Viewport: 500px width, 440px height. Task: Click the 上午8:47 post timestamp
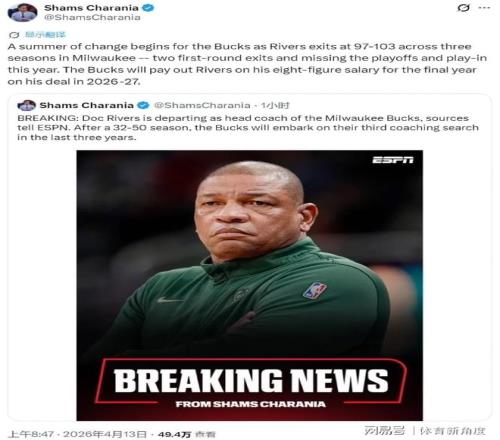click(x=31, y=434)
